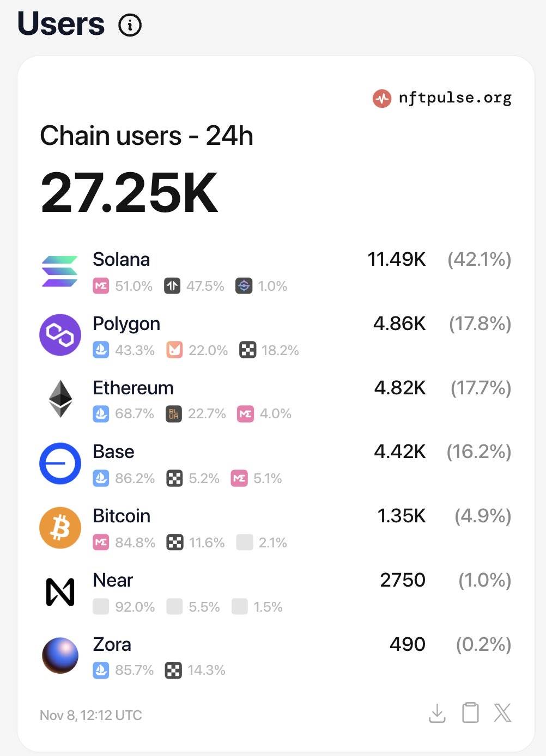Click the copy clipboard icon
Screen dimensions: 546x756
(470, 712)
